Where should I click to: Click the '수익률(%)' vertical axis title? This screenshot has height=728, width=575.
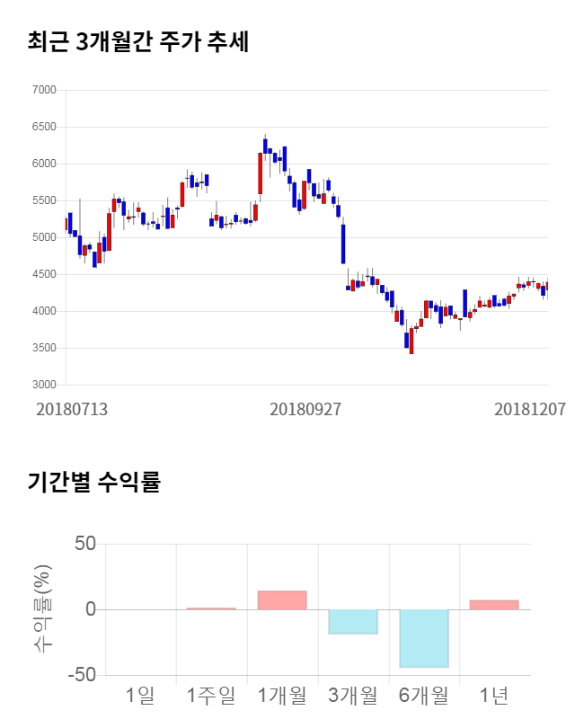pos(44,609)
